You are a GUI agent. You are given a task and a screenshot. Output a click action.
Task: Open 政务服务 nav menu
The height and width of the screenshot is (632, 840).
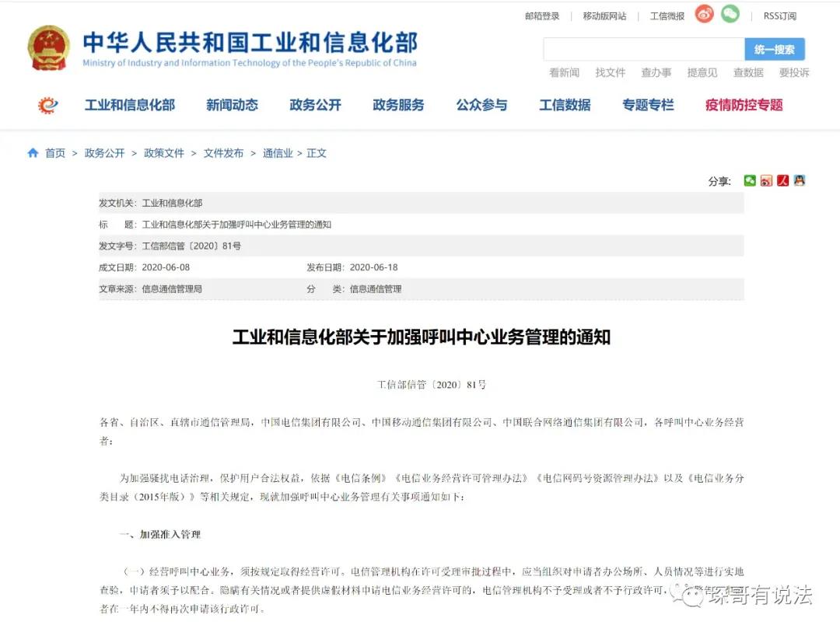[x=398, y=105]
